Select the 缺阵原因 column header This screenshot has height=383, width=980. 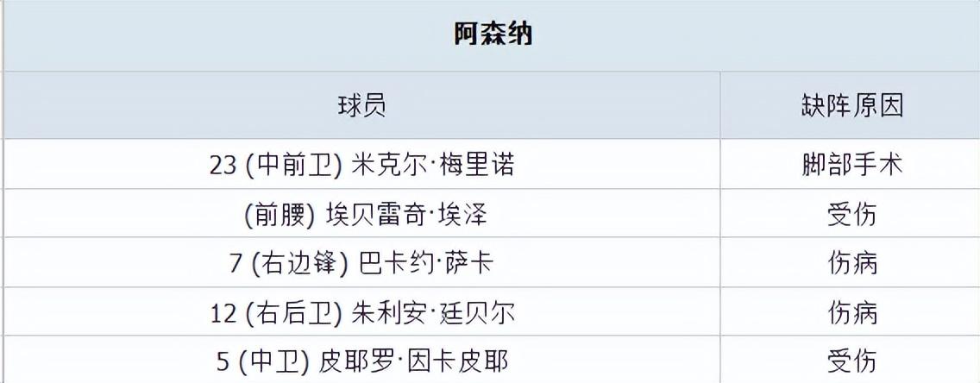tap(851, 106)
